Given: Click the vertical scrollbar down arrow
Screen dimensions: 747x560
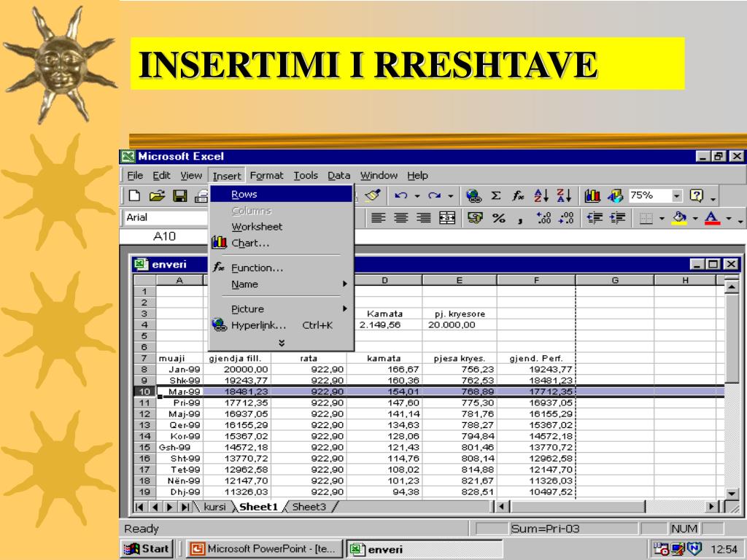Looking at the screenshot, I should coord(732,494).
